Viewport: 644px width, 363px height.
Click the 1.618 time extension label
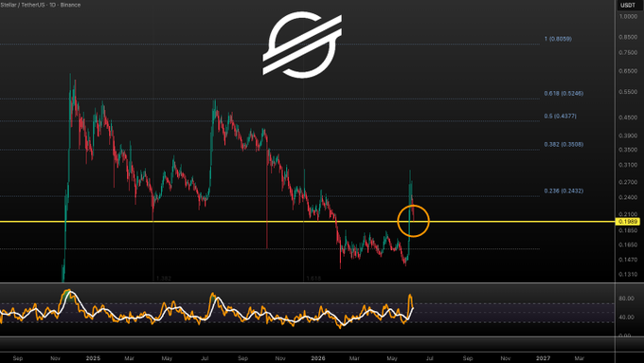(313, 279)
